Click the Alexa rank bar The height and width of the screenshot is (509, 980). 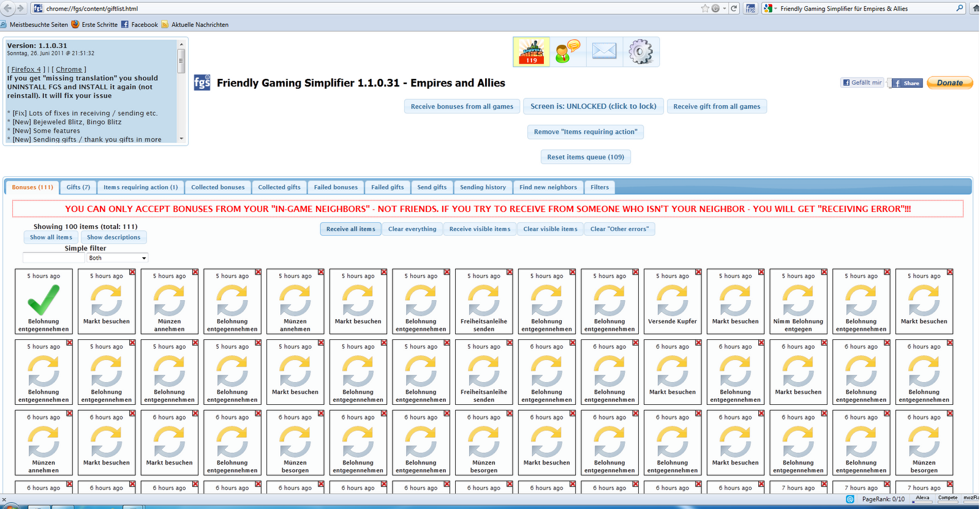tap(922, 499)
